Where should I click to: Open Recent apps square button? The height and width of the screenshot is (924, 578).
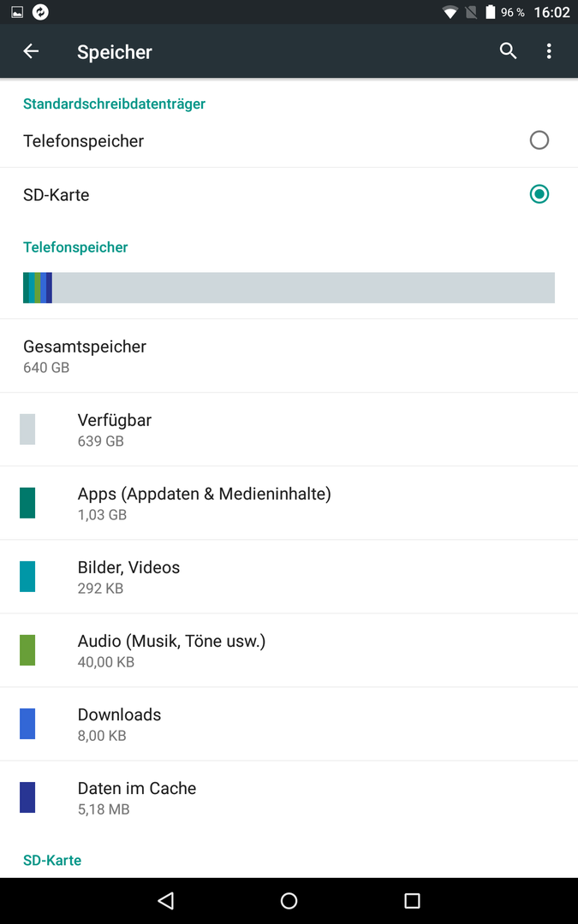(x=412, y=900)
